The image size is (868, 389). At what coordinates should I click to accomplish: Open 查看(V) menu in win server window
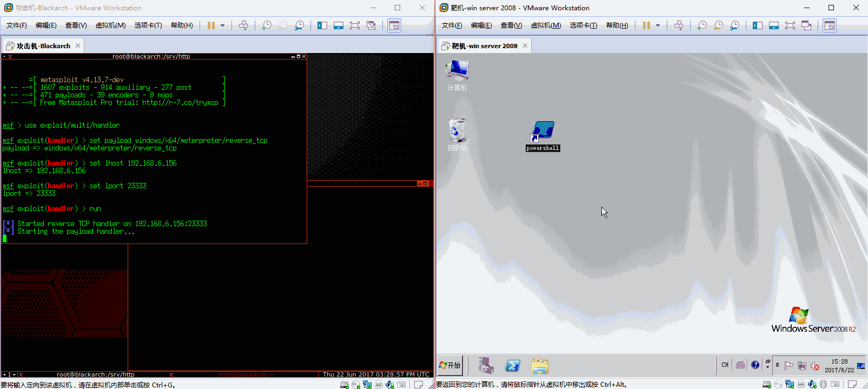pyautogui.click(x=511, y=25)
